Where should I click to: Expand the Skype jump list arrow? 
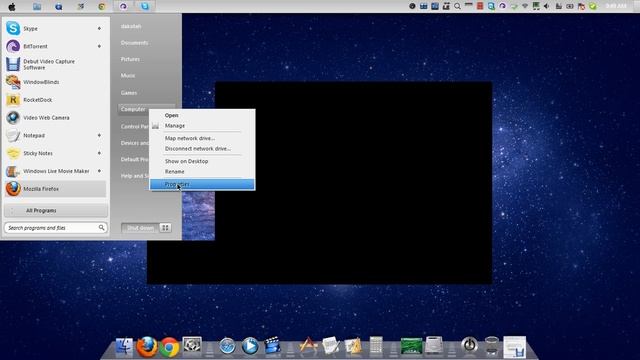tap(99, 29)
